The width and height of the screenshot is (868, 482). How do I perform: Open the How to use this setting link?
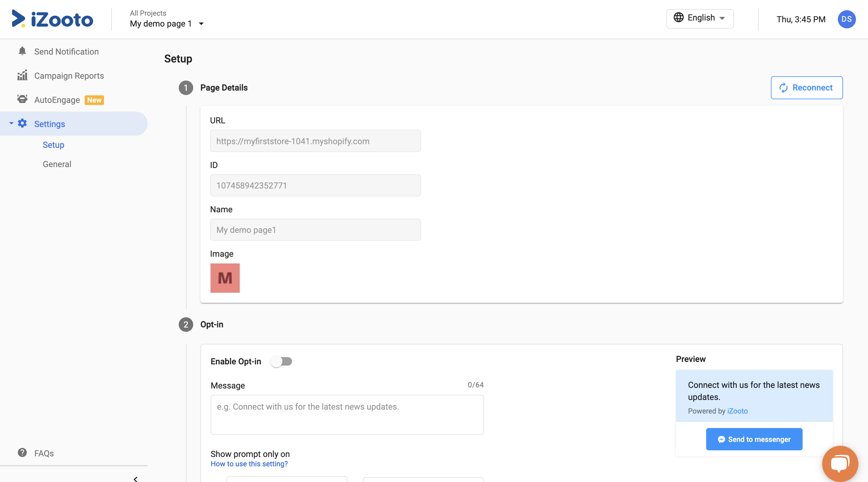tap(249, 464)
